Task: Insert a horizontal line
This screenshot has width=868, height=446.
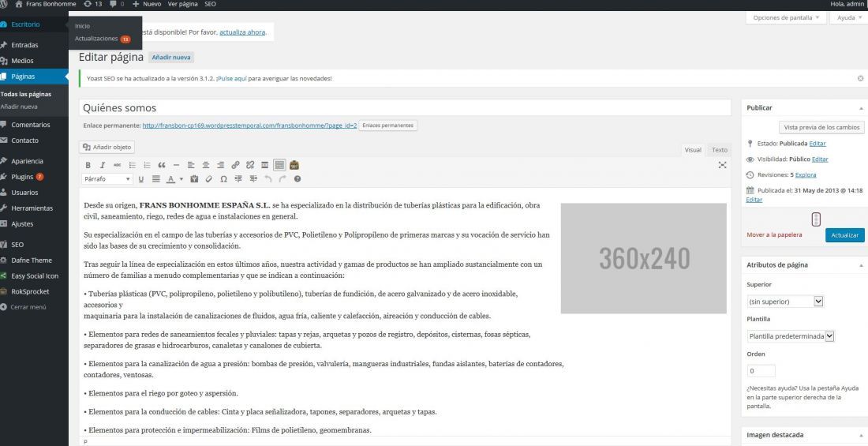Action: tap(176, 165)
